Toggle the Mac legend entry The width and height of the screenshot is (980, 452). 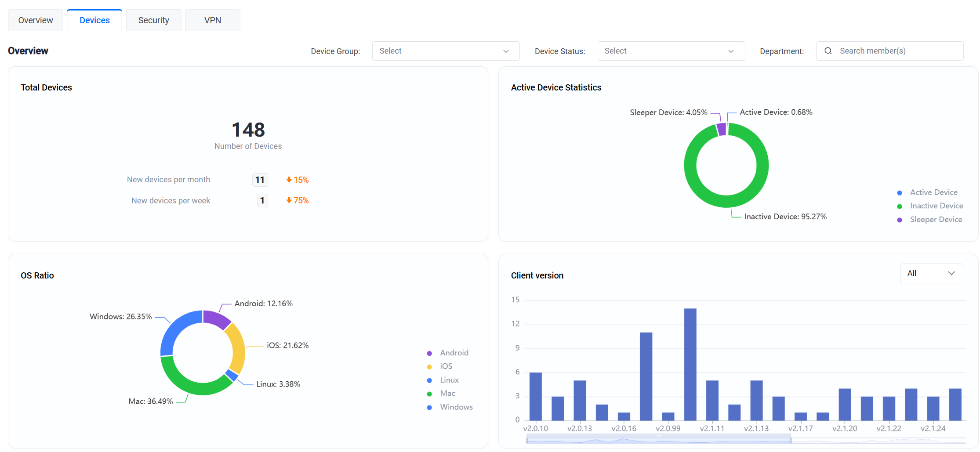click(441, 394)
